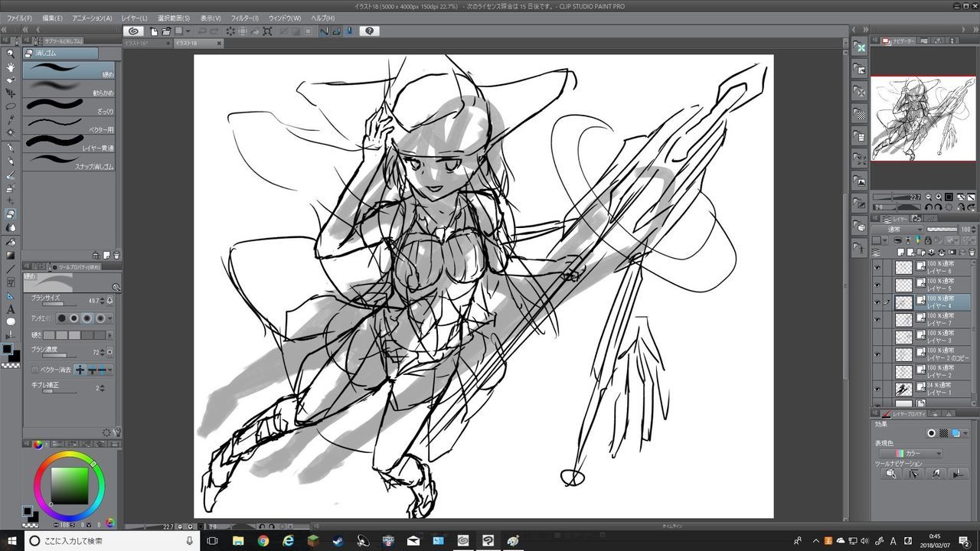980x551 pixels.
Task: Expand the hardness options arrow
Action: 111,334
